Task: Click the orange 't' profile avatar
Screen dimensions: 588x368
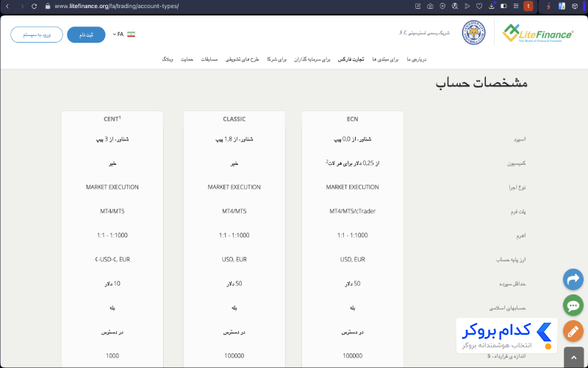Action: click(528, 6)
